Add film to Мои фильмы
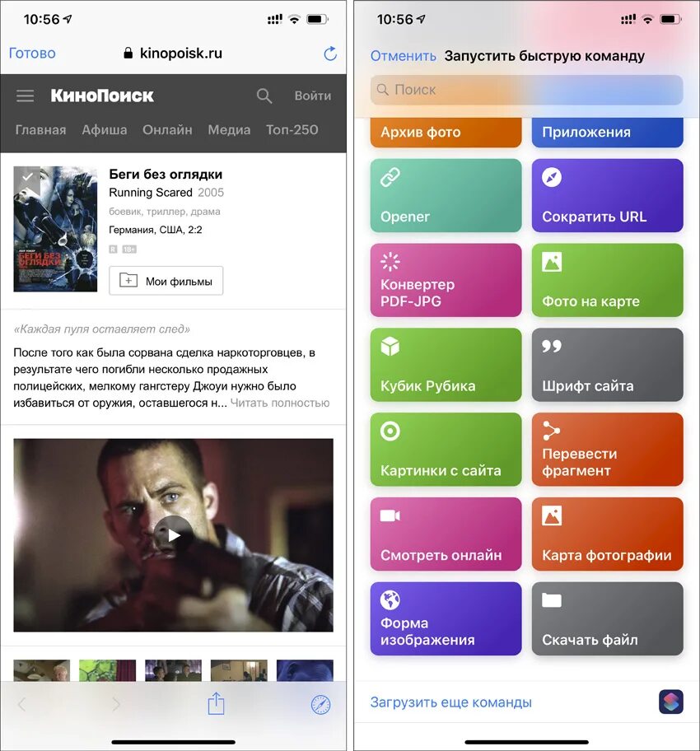The width and height of the screenshot is (700, 751). pyautogui.click(x=166, y=281)
